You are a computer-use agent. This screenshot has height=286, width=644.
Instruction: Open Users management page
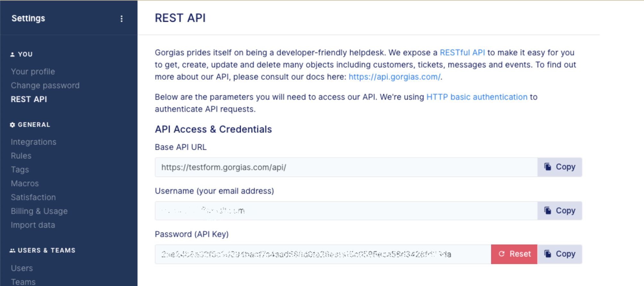coord(22,268)
